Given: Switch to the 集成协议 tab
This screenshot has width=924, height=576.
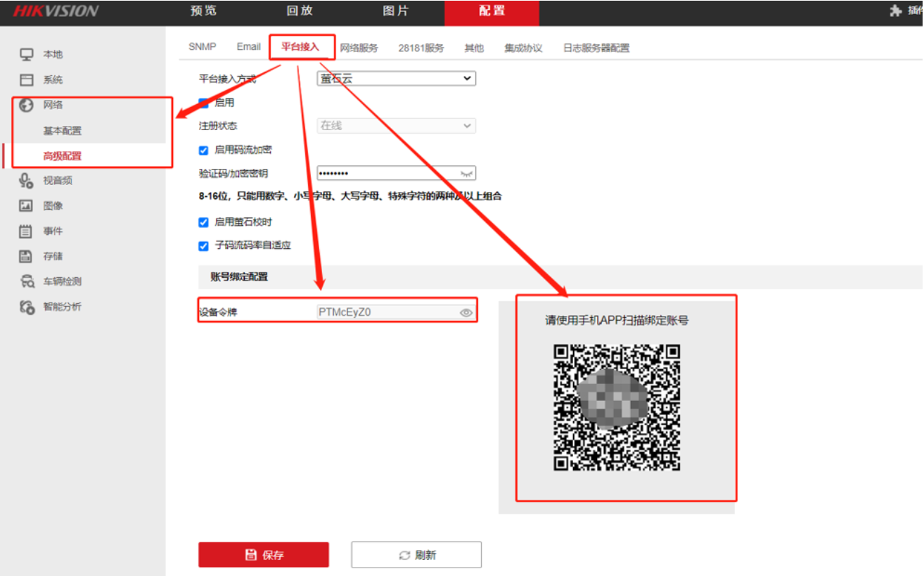Looking at the screenshot, I should click(523, 48).
